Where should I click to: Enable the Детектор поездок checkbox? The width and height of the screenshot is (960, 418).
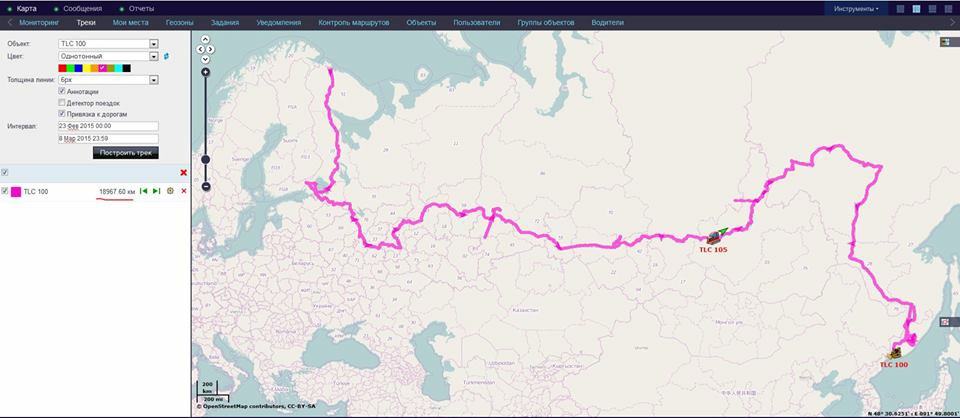pos(62,103)
